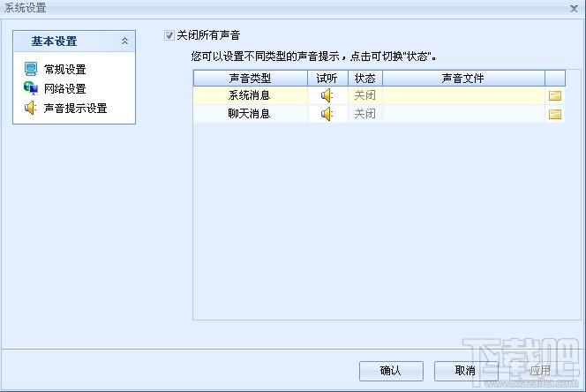
Task: Click the 声音文件 column header
Action: tap(463, 79)
